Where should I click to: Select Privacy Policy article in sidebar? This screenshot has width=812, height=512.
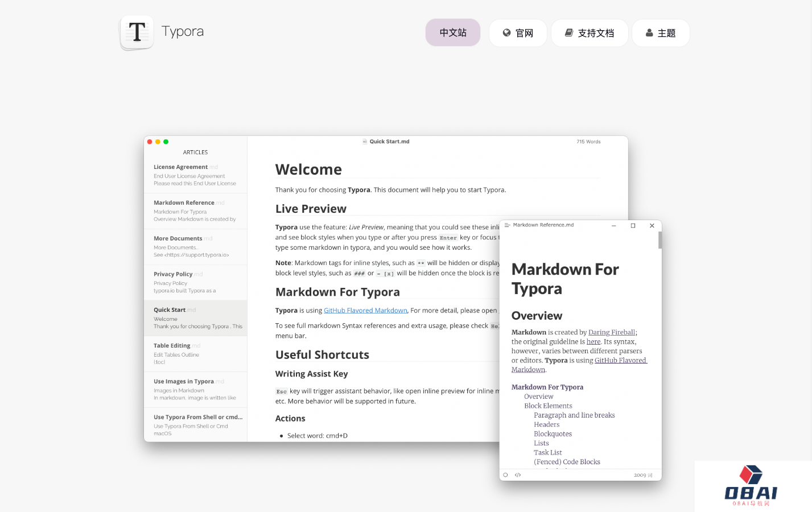click(x=195, y=283)
